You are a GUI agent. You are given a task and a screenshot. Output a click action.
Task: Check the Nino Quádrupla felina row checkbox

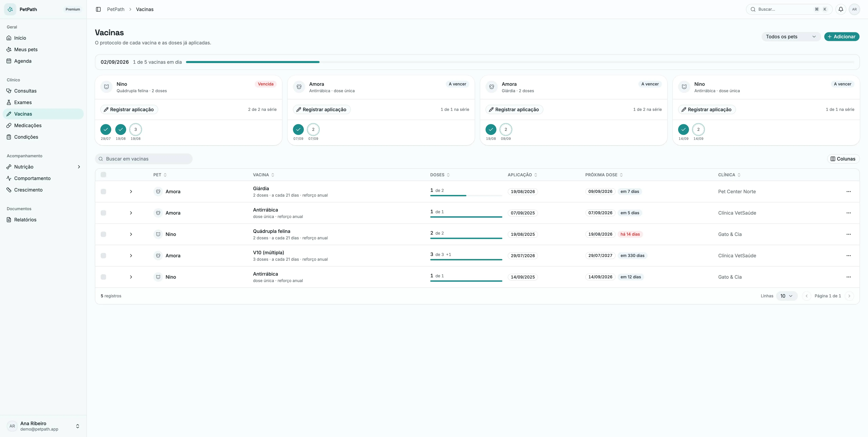point(103,234)
